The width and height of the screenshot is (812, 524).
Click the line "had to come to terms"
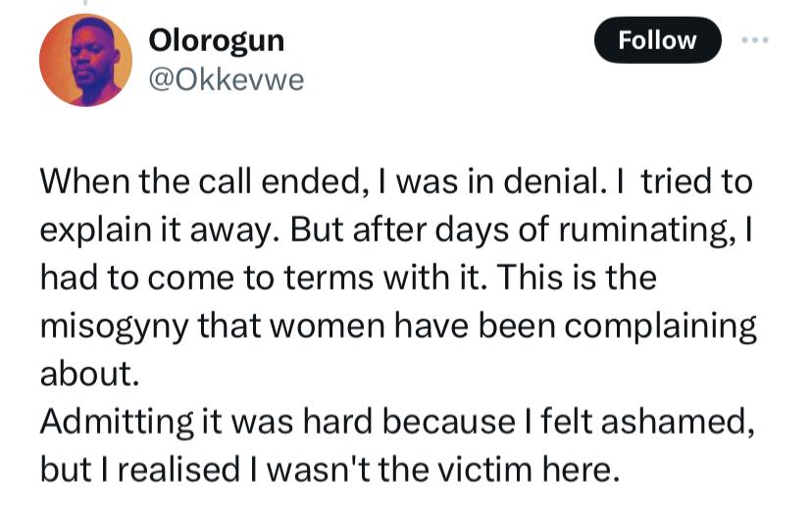click(348, 278)
